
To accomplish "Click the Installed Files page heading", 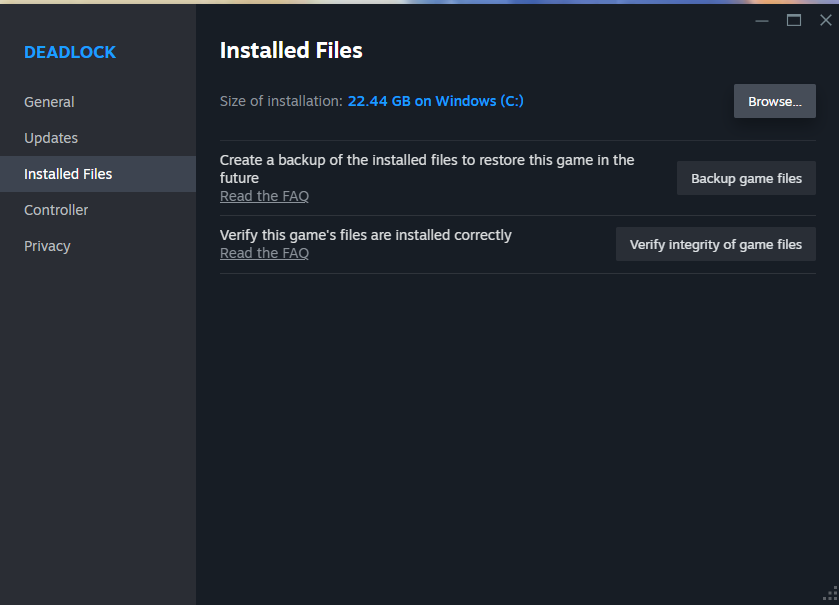I will point(291,50).
